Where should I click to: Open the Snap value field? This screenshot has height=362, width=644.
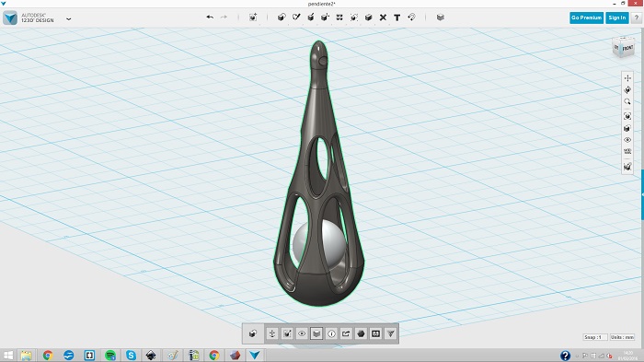595,337
